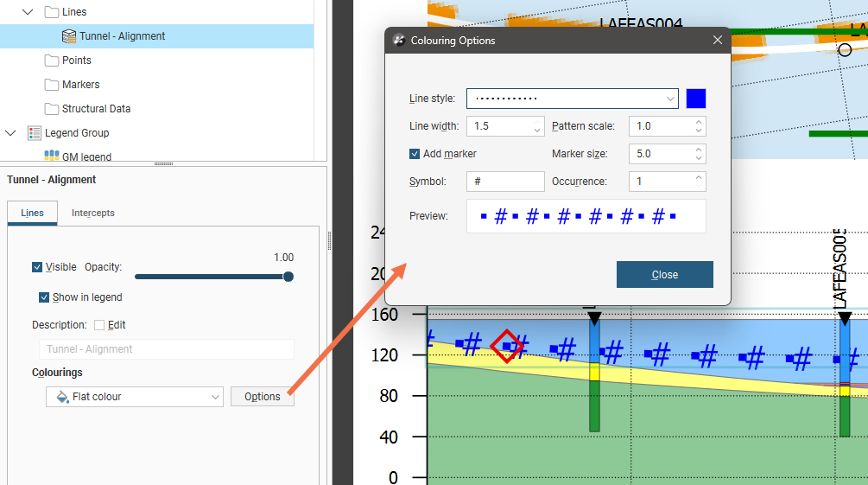Select the Lines tab

click(x=32, y=213)
